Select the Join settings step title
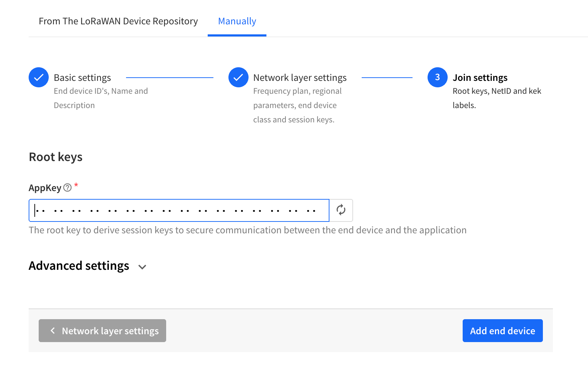 [480, 78]
